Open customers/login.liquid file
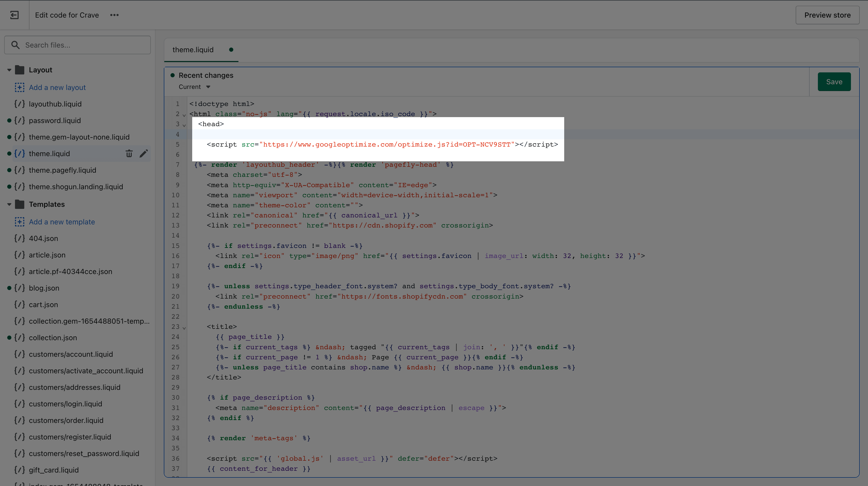Viewport: 868px width, 486px height. (x=65, y=404)
